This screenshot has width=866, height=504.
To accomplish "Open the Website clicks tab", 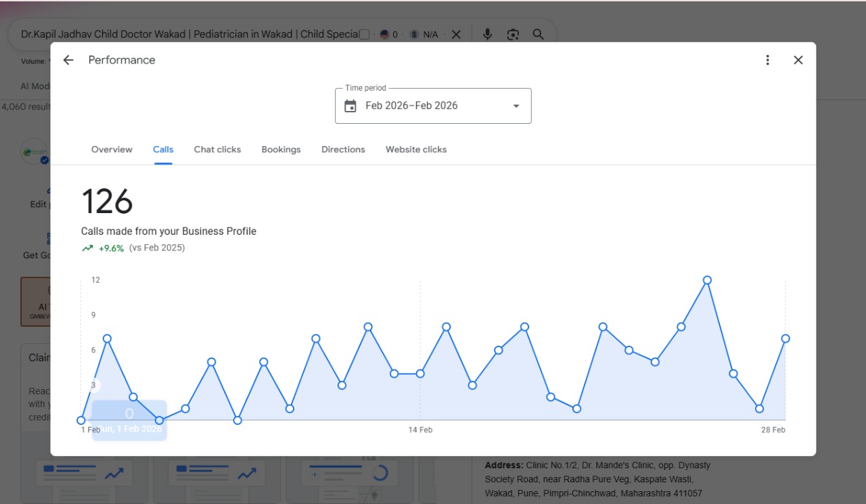I will point(416,150).
